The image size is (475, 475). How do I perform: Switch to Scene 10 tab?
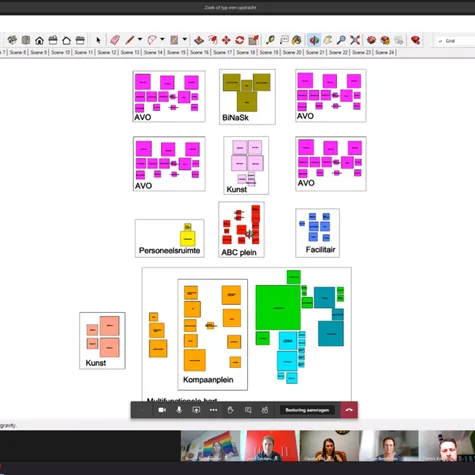click(61, 52)
